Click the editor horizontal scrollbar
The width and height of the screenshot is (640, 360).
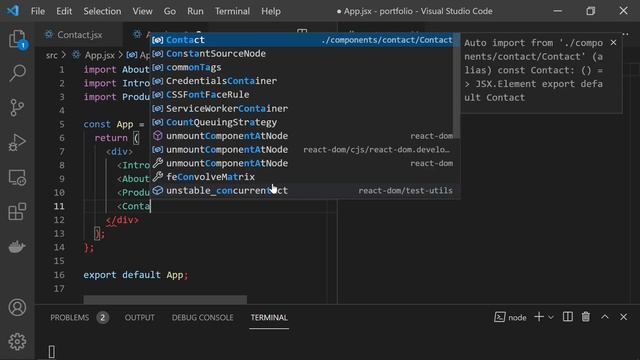click(165, 300)
